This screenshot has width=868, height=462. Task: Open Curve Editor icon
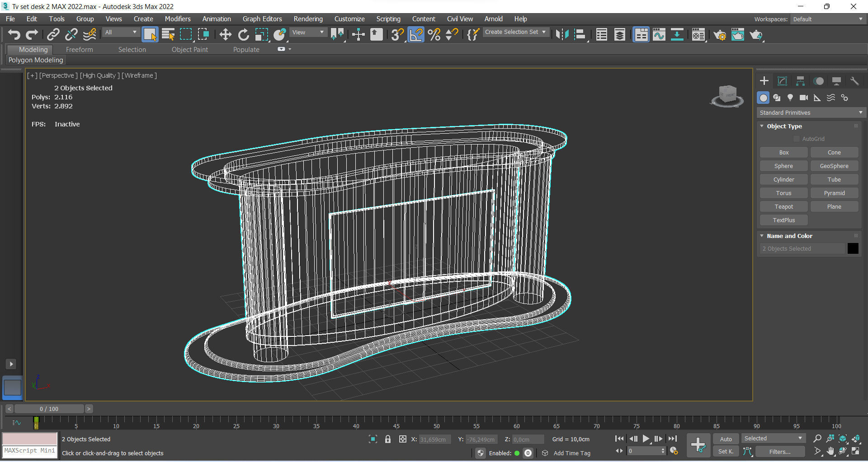click(x=659, y=35)
